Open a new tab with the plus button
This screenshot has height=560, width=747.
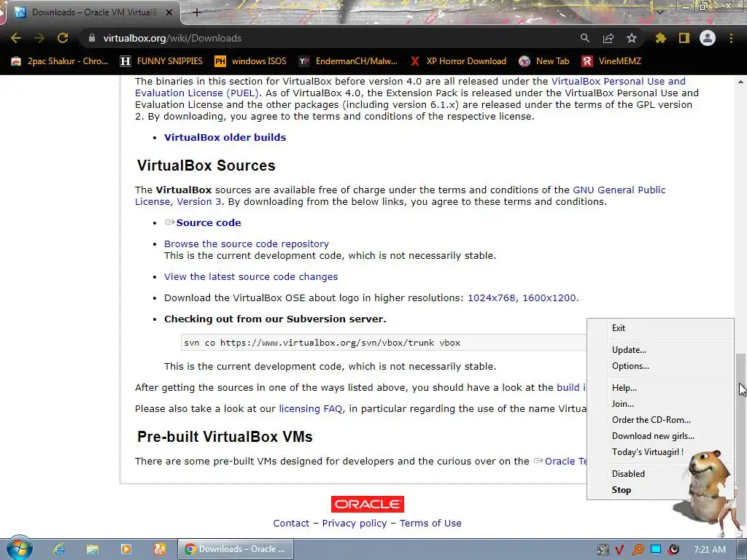[x=197, y=12]
